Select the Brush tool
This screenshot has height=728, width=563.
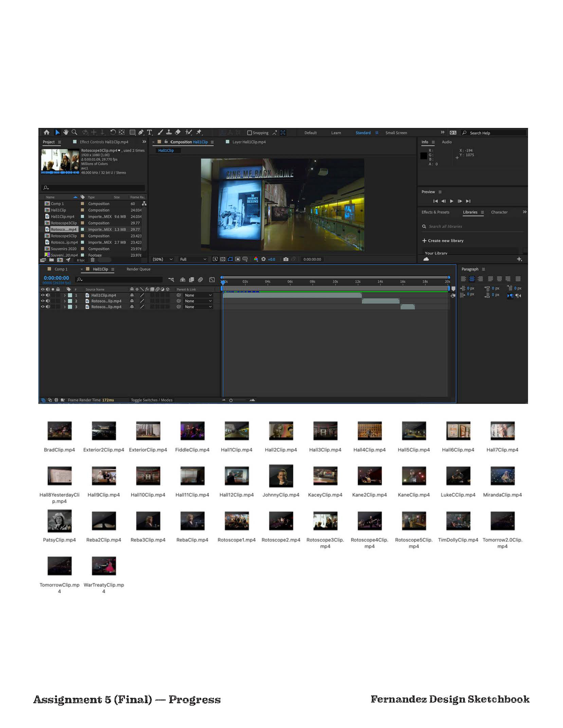(x=160, y=132)
